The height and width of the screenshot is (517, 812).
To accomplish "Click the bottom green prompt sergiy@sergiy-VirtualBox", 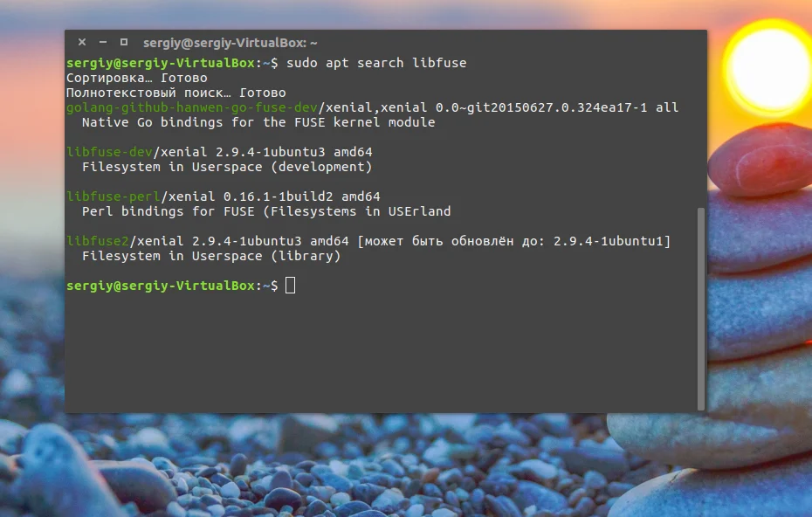I will (x=161, y=286).
